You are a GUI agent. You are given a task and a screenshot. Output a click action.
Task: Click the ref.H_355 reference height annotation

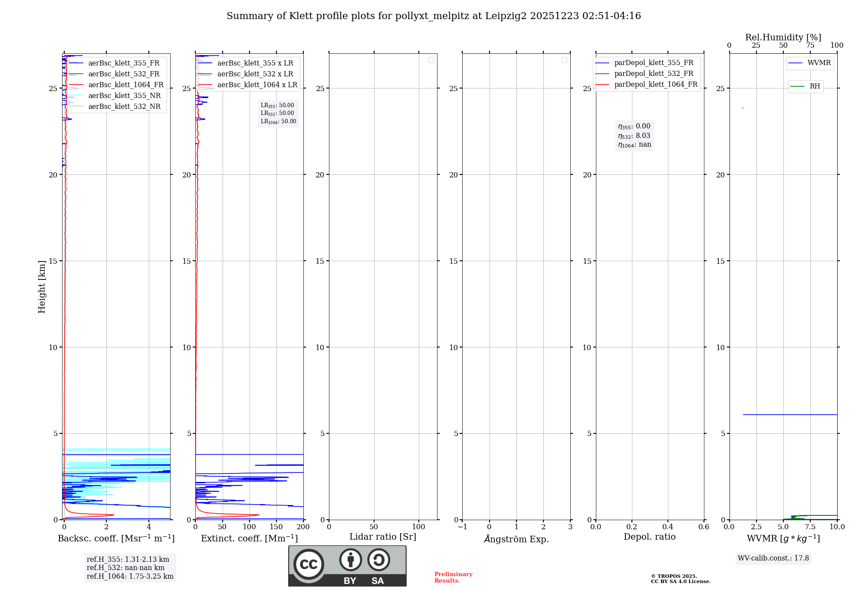[128, 560]
